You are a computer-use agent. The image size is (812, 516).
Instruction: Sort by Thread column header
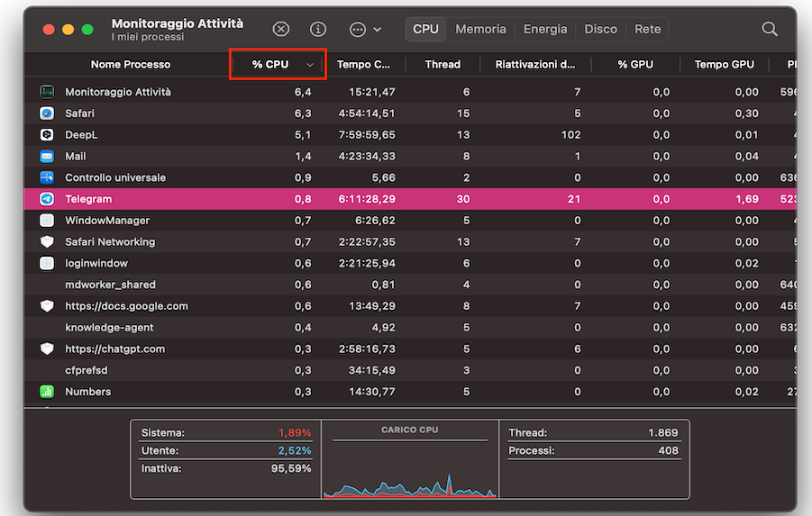pyautogui.click(x=442, y=65)
